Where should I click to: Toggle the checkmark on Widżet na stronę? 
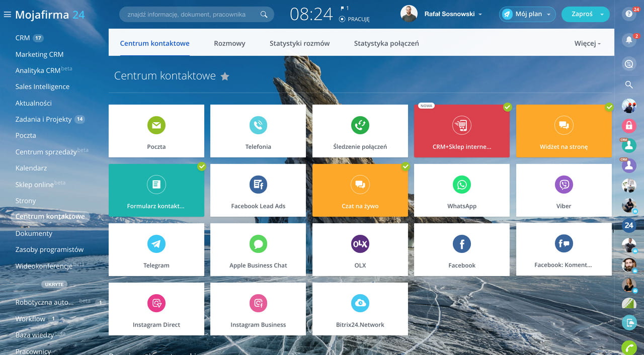[x=609, y=107]
